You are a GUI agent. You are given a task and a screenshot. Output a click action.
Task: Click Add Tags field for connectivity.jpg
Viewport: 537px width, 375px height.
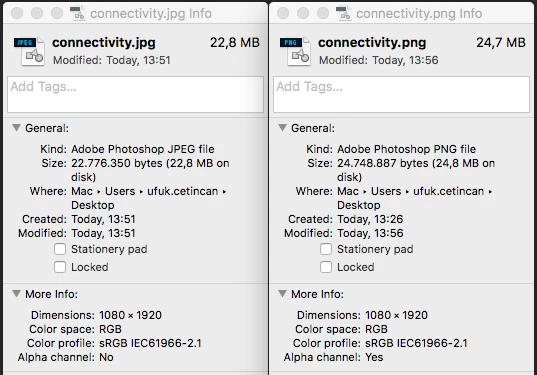tap(136, 95)
